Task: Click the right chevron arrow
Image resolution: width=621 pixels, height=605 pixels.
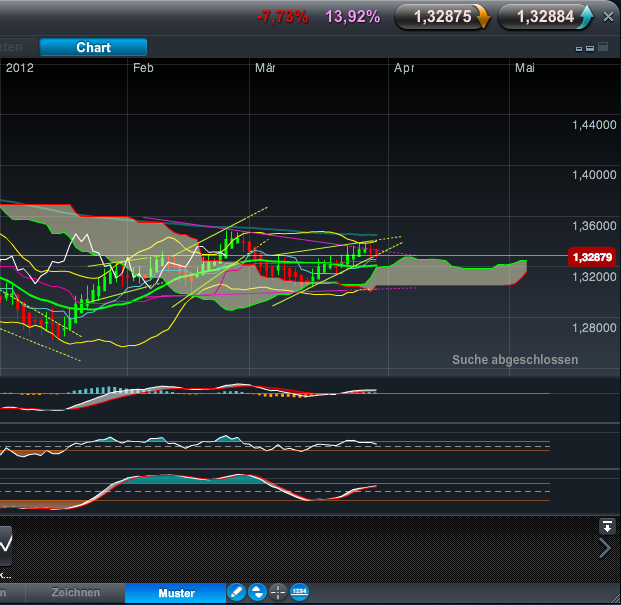Action: (x=605, y=548)
